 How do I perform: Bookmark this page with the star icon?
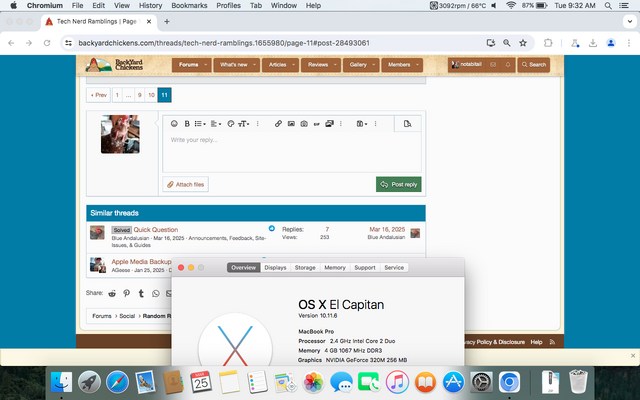(x=523, y=43)
